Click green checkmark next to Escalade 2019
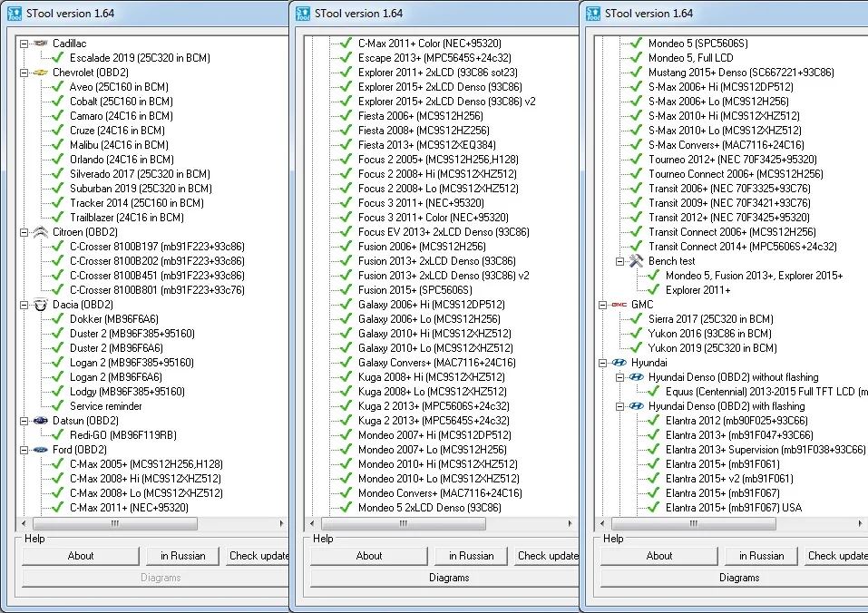Screen dimensions: 868x613 pyautogui.click(x=57, y=57)
